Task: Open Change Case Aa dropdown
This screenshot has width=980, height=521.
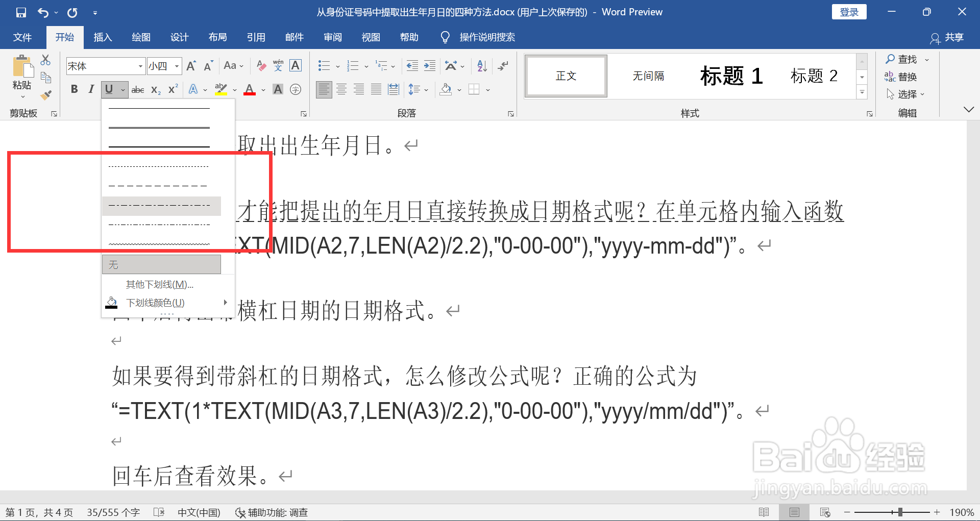Action: click(x=234, y=66)
